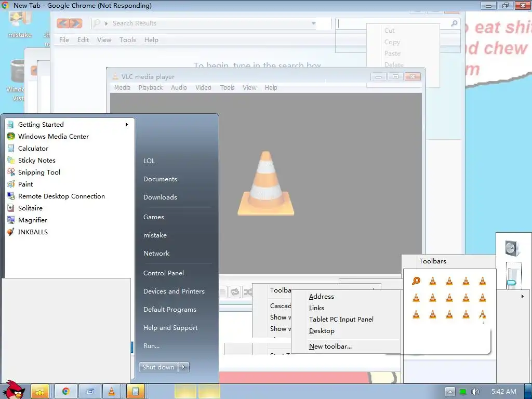
Task: Open the View menu in VLC
Action: click(x=249, y=87)
